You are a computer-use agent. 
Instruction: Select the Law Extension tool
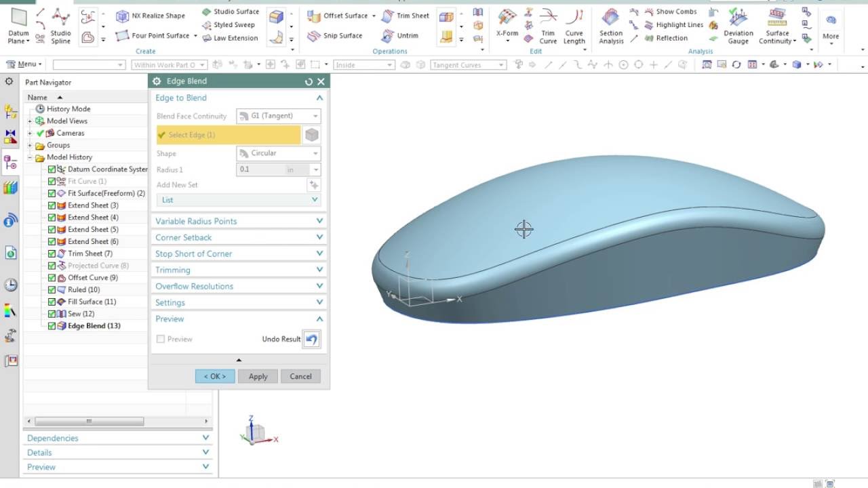pos(230,38)
